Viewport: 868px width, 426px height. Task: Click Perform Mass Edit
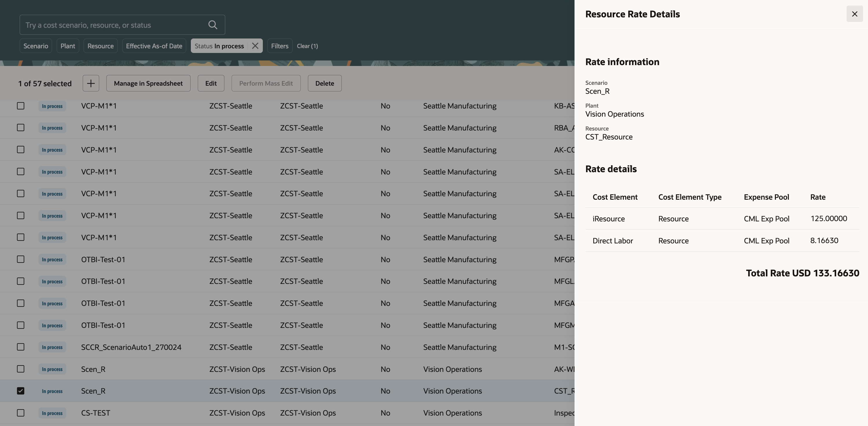266,83
